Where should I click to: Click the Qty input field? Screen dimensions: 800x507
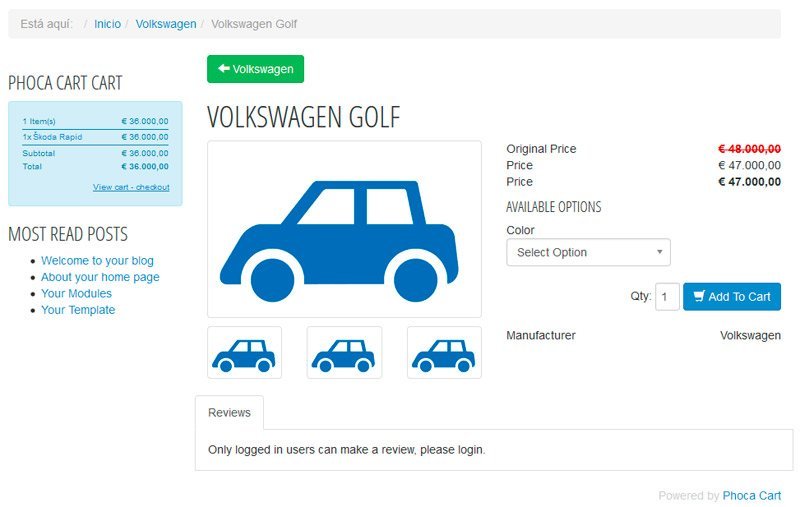tap(667, 297)
